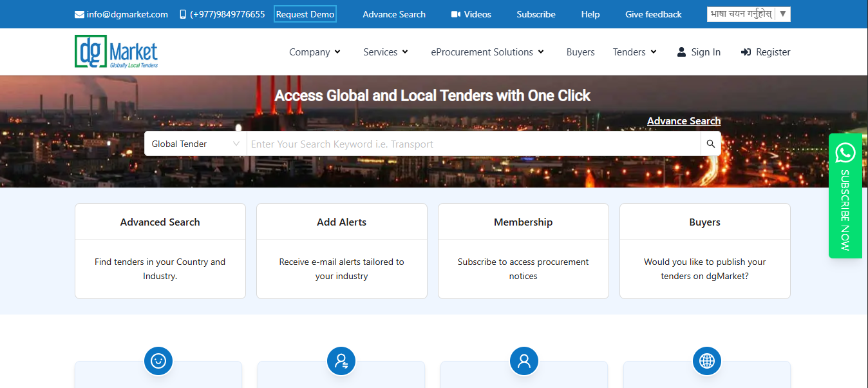Click the Request Demo button
The width and height of the screenshot is (868, 388).
click(x=305, y=13)
